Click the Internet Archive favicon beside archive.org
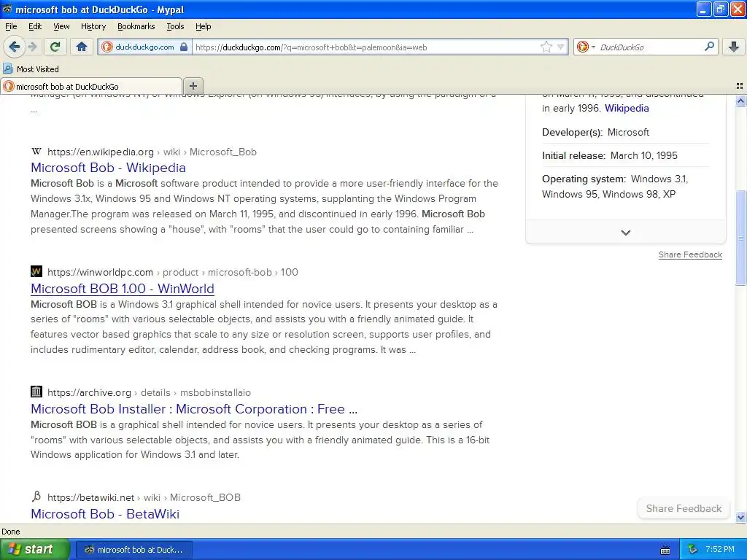 (36, 392)
